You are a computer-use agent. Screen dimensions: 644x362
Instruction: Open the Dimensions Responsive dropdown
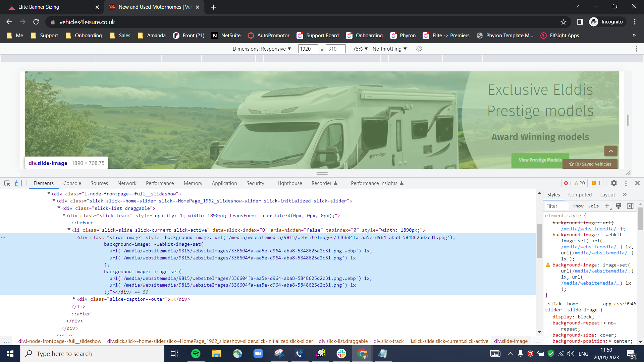click(262, 49)
